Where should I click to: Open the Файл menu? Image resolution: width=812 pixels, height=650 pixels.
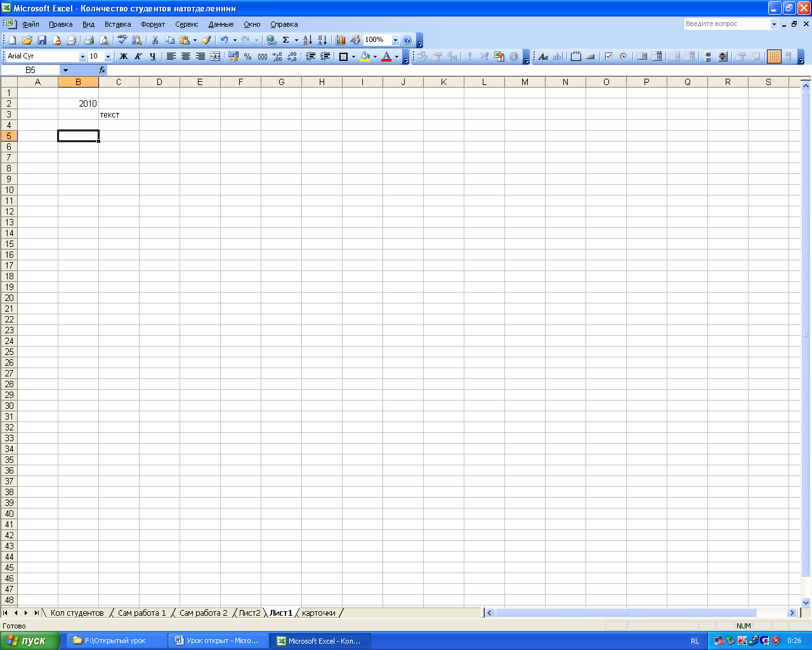(30, 24)
